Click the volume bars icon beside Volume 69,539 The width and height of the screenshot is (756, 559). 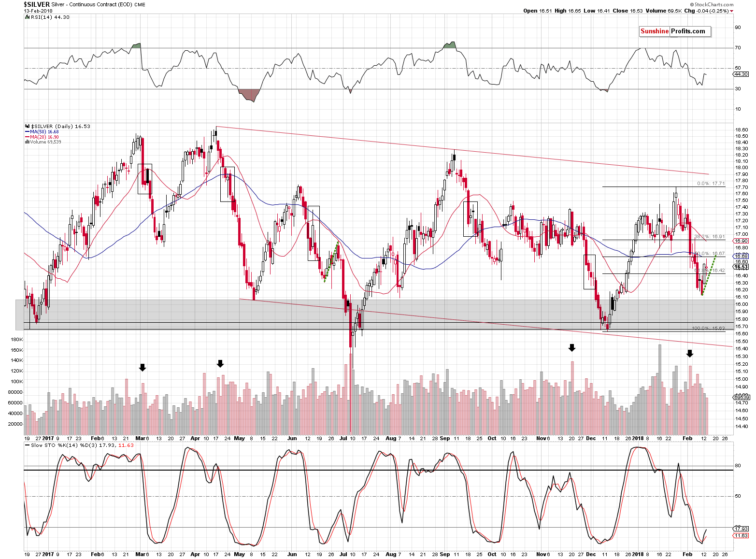click(27, 142)
